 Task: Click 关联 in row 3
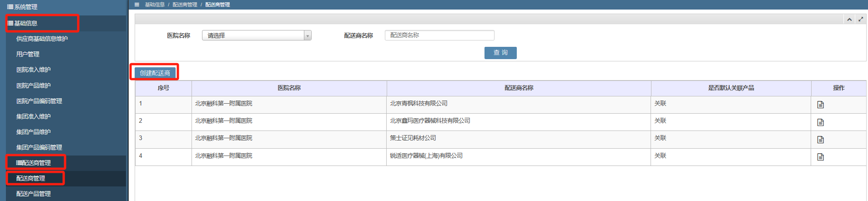(660, 138)
